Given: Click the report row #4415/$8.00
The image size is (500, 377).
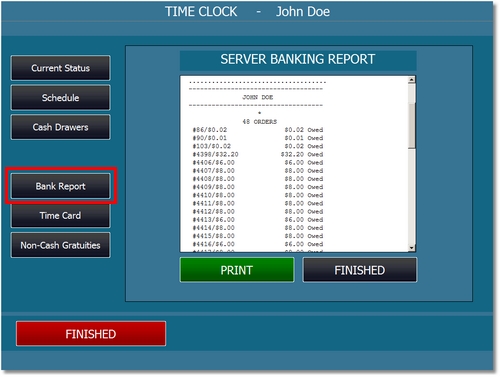Looking at the screenshot, I should pyautogui.click(x=258, y=236).
